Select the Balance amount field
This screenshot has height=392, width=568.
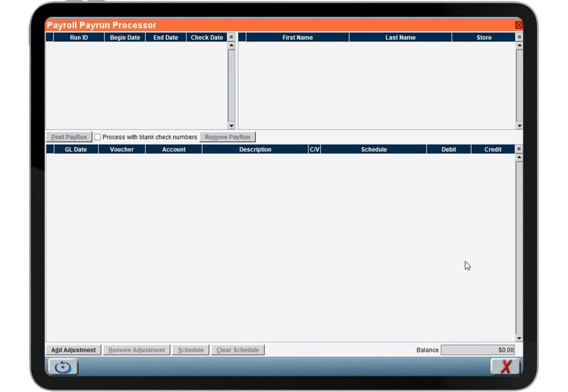point(478,350)
